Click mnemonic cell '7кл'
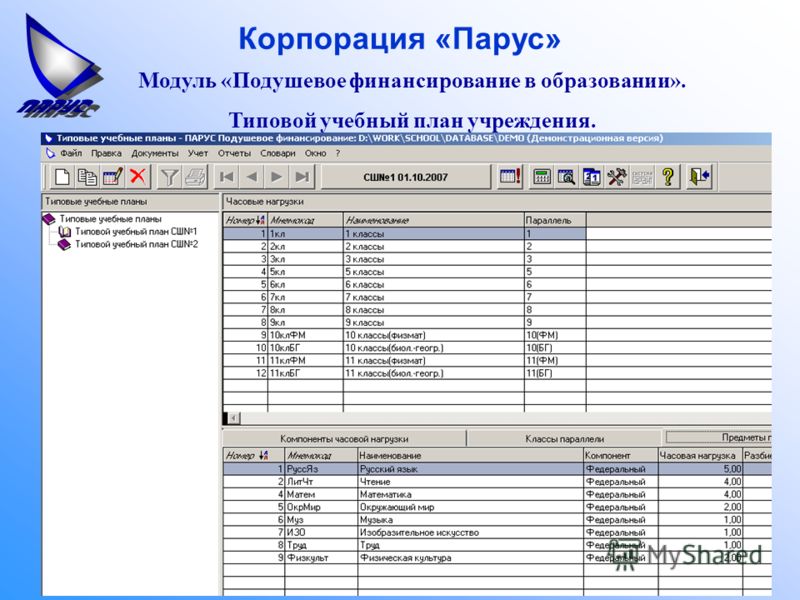The height and width of the screenshot is (600, 800). 306,297
